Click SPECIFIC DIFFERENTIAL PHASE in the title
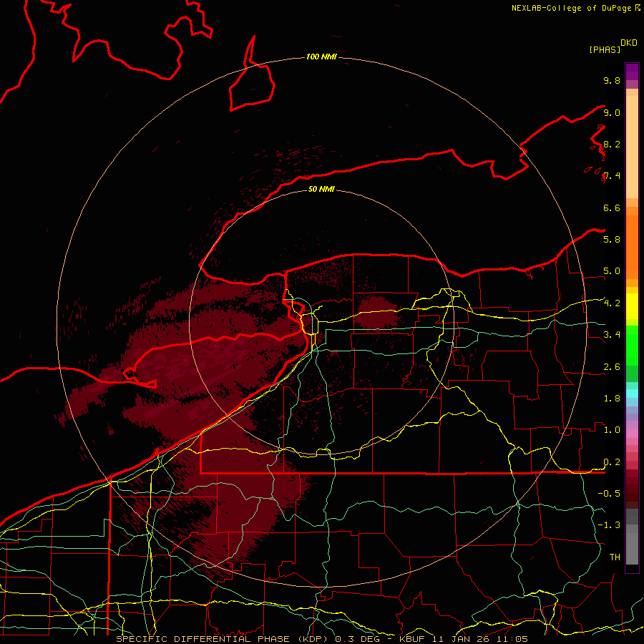This screenshot has width=644, height=644. pos(203,639)
